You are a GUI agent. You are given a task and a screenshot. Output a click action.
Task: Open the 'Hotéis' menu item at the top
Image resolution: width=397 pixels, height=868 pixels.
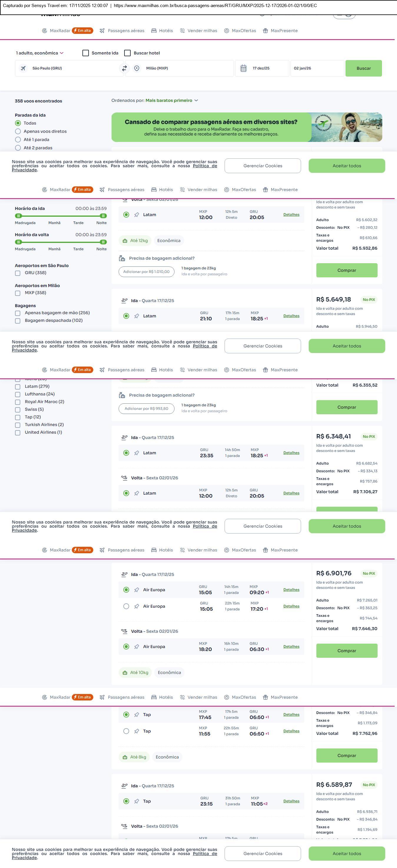[162, 31]
